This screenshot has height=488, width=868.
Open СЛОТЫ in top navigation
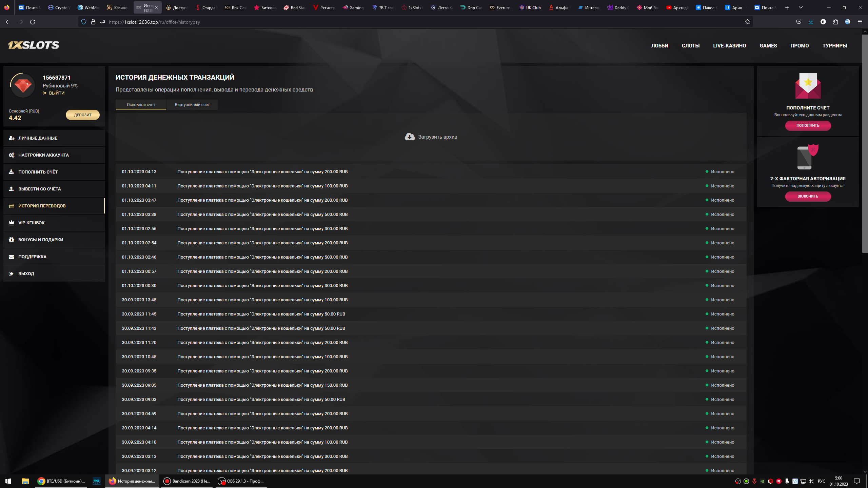coord(690,46)
